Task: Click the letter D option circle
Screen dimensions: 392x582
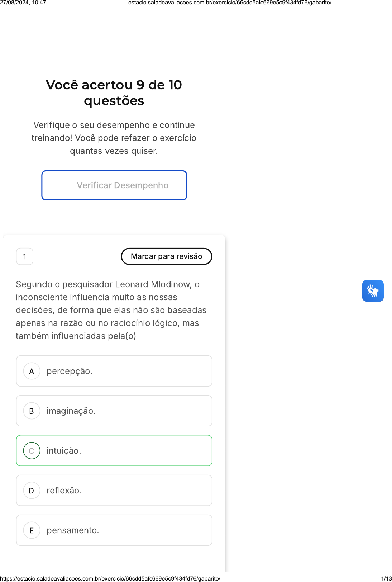Action: click(32, 491)
